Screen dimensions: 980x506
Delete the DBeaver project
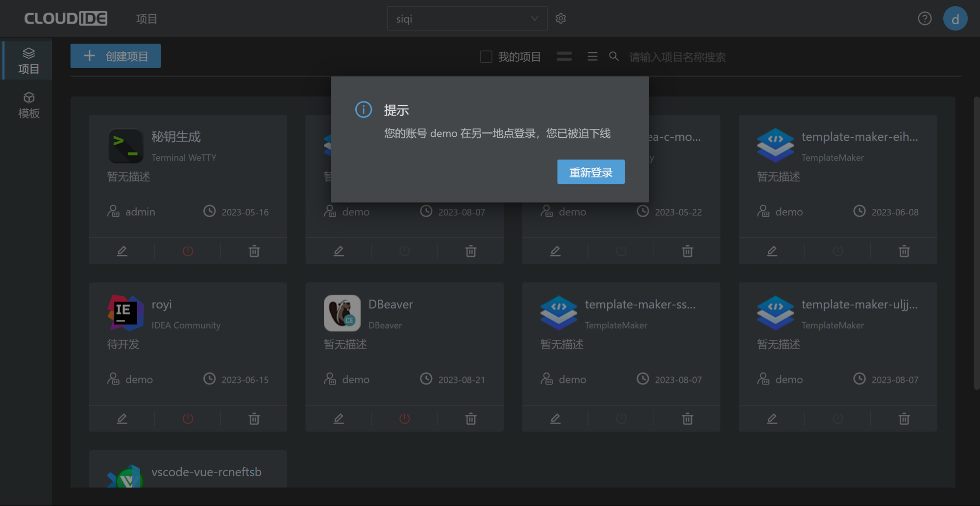[x=470, y=419]
